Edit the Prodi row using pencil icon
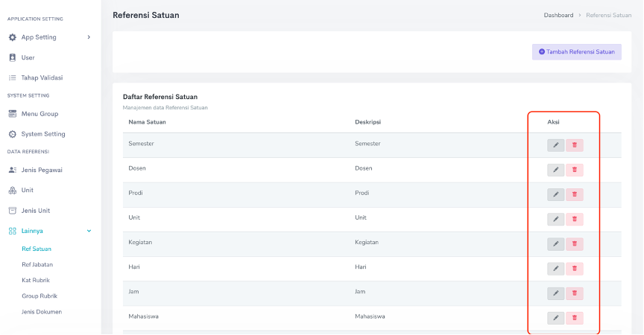This screenshot has width=644, height=335. pos(555,194)
